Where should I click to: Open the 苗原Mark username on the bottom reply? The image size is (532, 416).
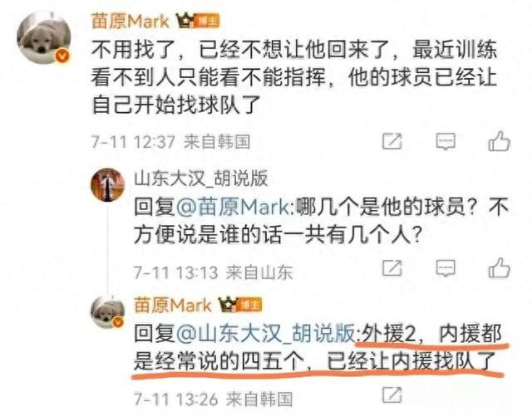(172, 305)
